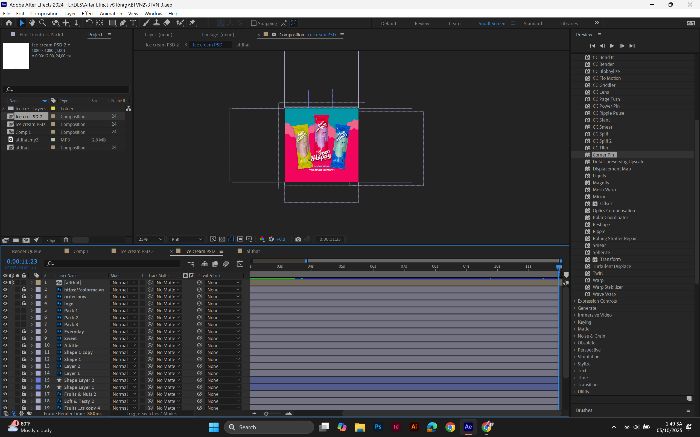
Task: Select the Hand tool
Action: click(x=32, y=23)
